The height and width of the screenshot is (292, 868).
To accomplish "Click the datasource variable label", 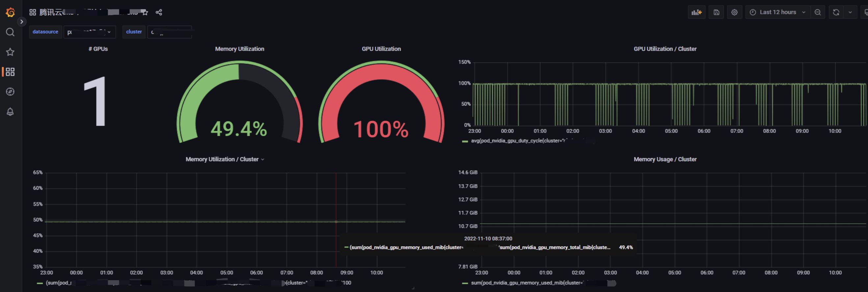I will pos(45,32).
